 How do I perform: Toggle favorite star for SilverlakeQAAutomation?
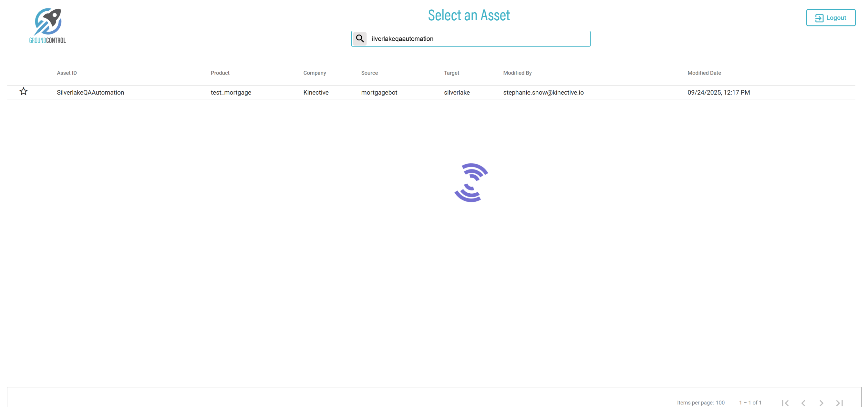(23, 92)
